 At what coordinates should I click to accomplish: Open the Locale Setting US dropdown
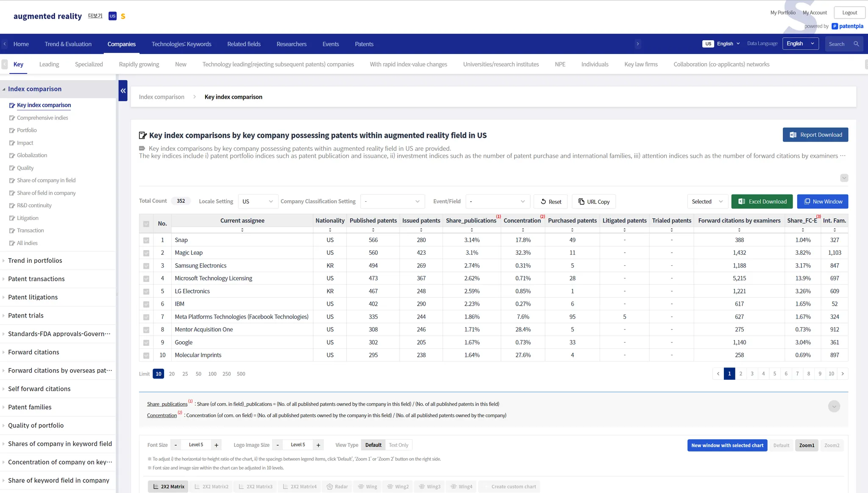[258, 202]
